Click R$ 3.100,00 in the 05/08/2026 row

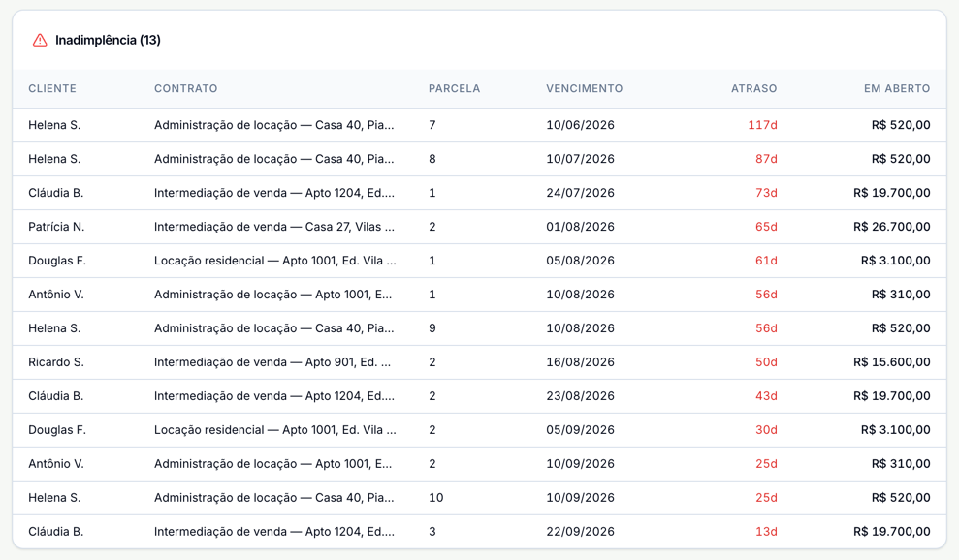click(895, 261)
